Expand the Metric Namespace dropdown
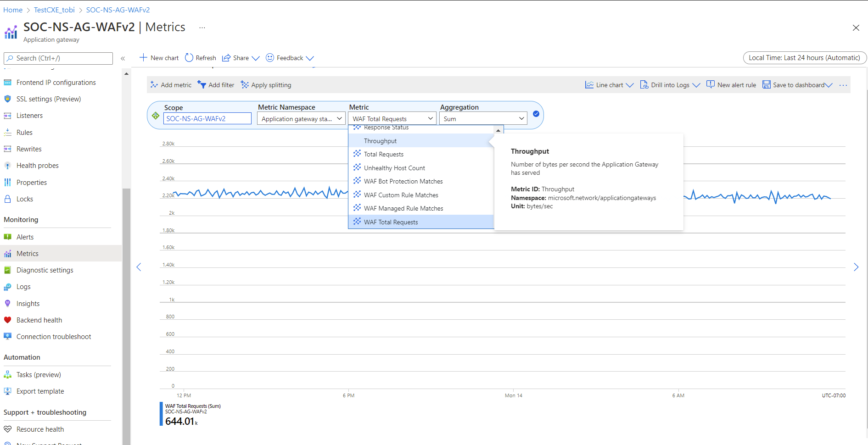The image size is (868, 445). (301, 118)
